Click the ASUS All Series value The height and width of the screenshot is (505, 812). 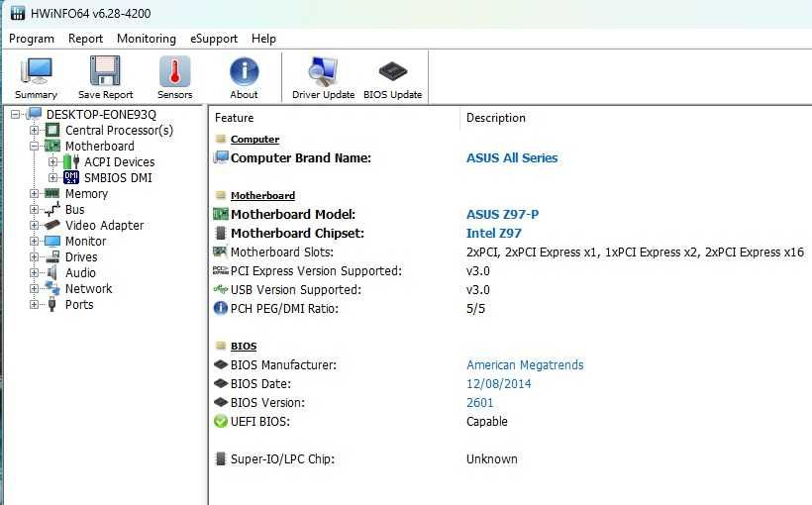coord(512,157)
